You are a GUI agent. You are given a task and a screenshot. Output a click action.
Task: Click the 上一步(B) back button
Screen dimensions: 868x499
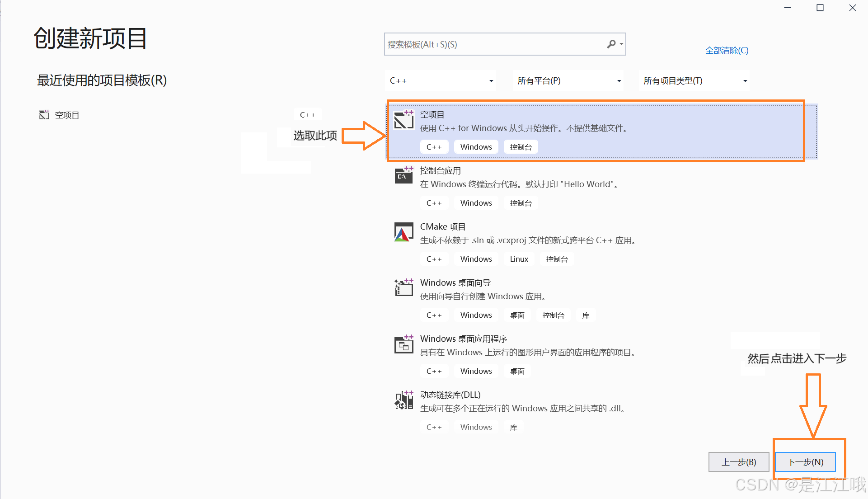[739, 462]
